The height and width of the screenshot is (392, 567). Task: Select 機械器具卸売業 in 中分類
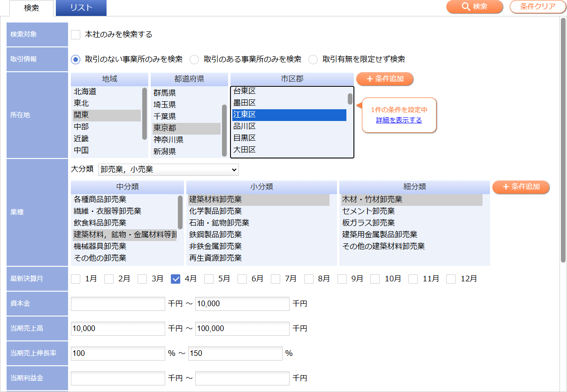point(124,247)
